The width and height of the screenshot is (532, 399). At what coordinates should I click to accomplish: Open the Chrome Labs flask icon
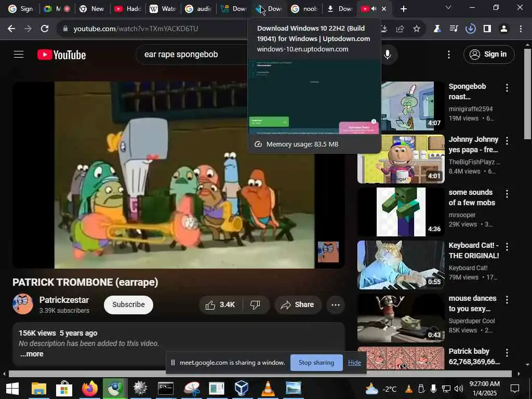(437, 29)
